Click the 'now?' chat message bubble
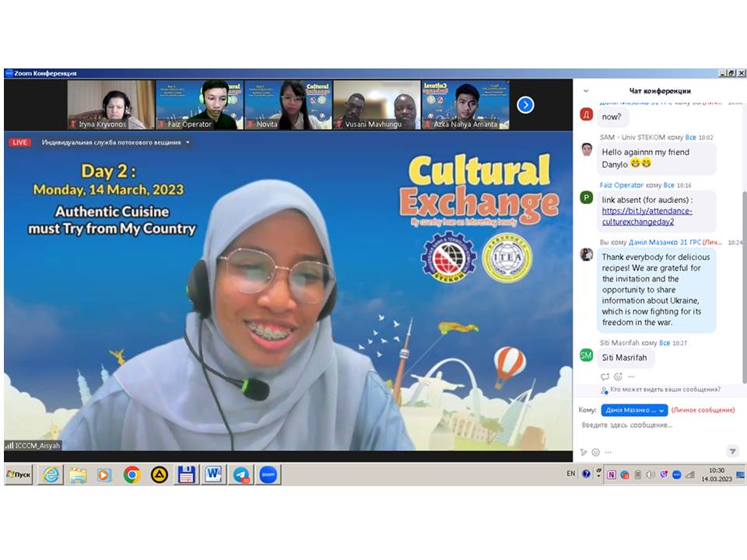Viewport: 747px width, 560px height. [x=612, y=117]
